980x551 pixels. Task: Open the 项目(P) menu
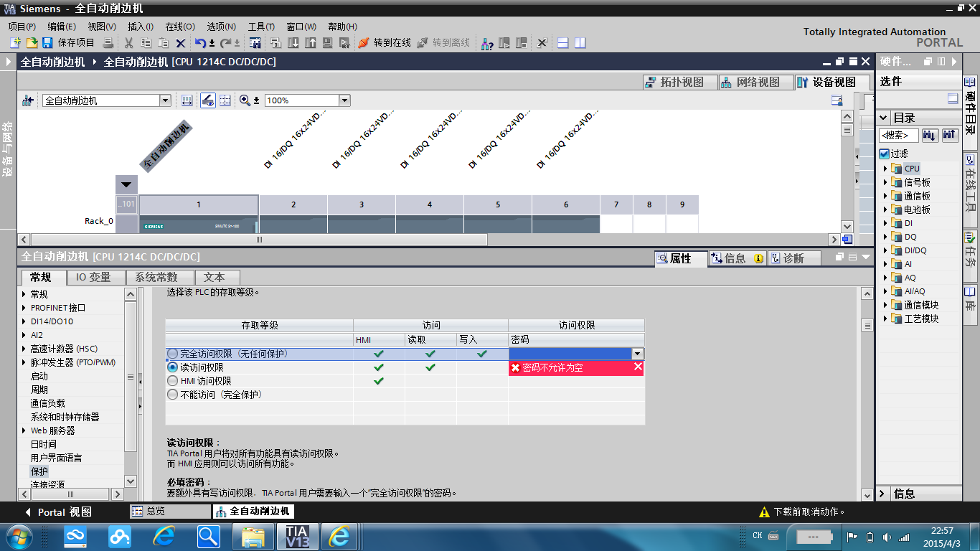22,27
